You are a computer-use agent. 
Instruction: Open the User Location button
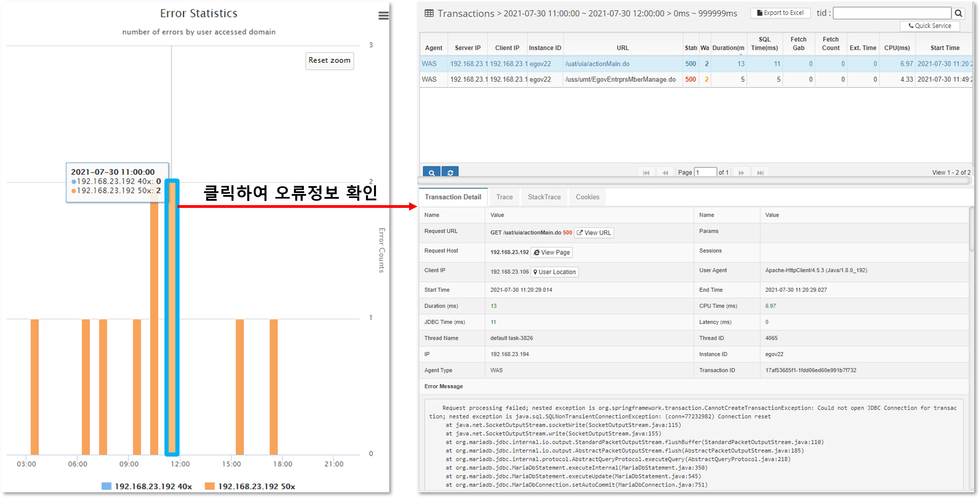pyautogui.click(x=554, y=272)
